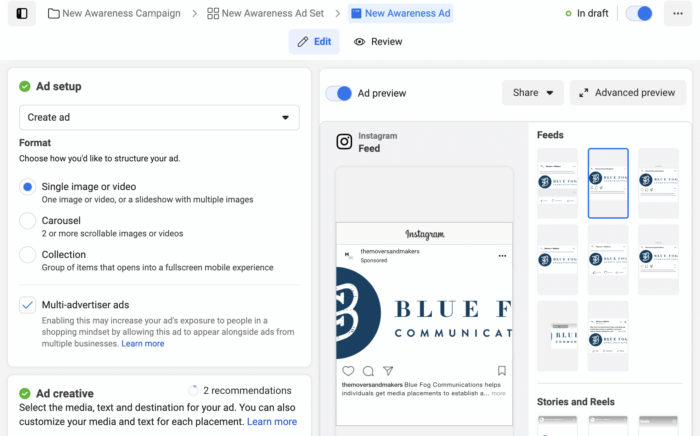This screenshot has width=700, height=436.
Task: Toggle the Ad preview switch
Action: pos(338,93)
